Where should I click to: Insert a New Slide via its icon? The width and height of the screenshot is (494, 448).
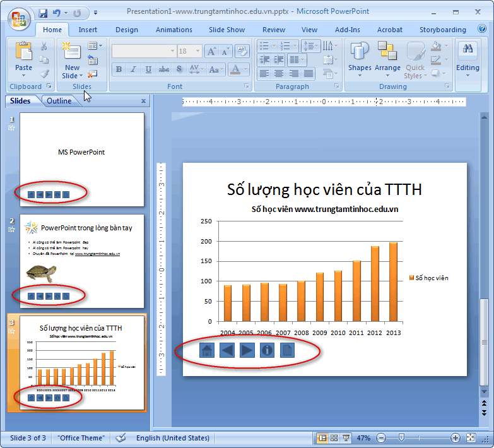point(72,50)
